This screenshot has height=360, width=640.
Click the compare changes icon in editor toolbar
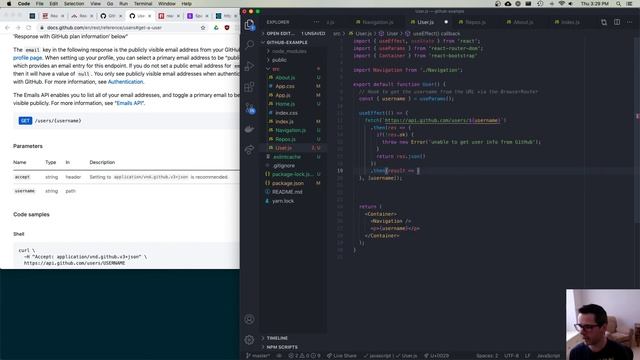point(604,22)
